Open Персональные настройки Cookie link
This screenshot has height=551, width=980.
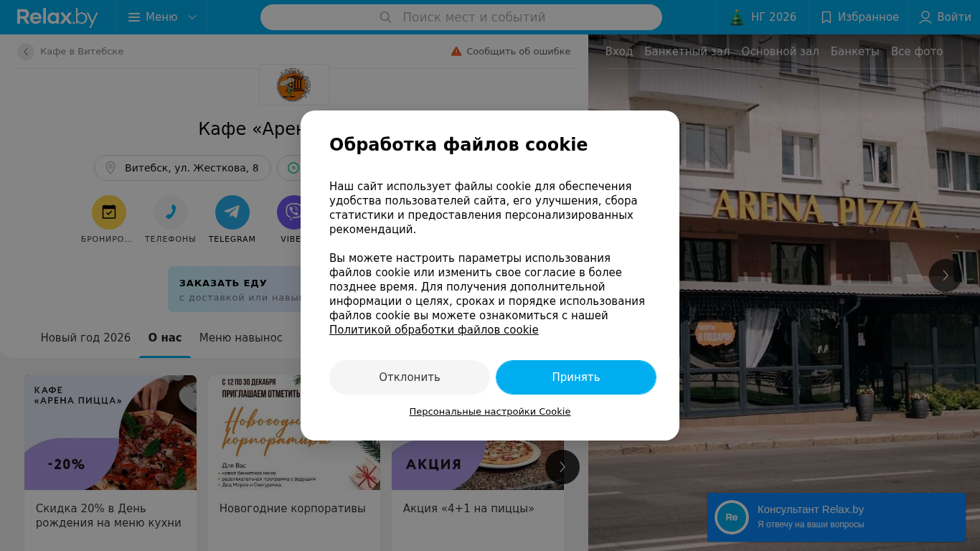(x=490, y=412)
